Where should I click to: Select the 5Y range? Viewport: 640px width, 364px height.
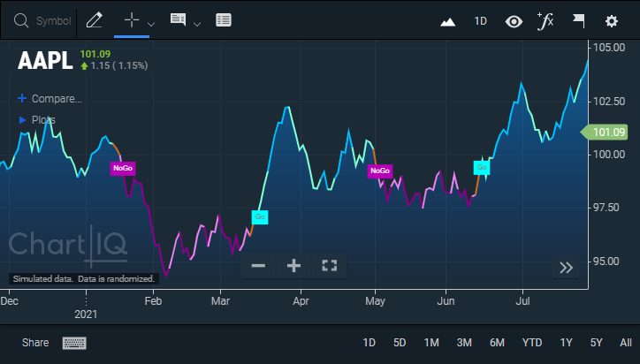[597, 343]
